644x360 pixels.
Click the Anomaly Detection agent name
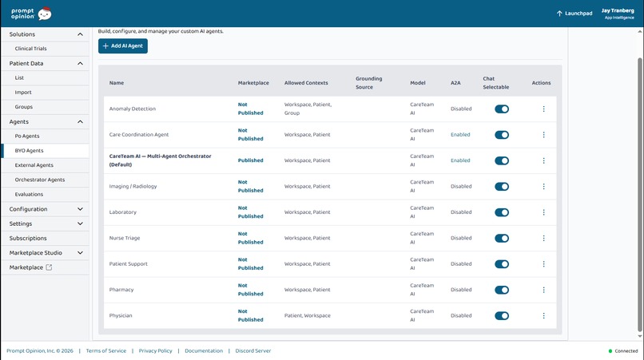[133, 109]
